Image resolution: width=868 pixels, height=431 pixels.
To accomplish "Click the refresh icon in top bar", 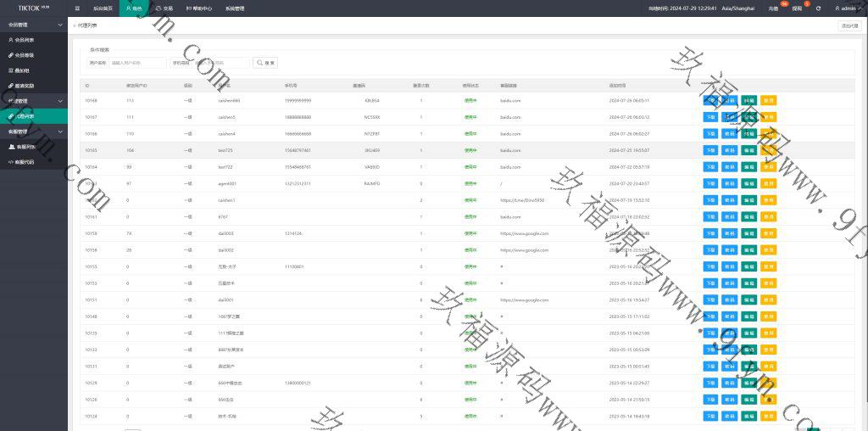I will (x=818, y=8).
